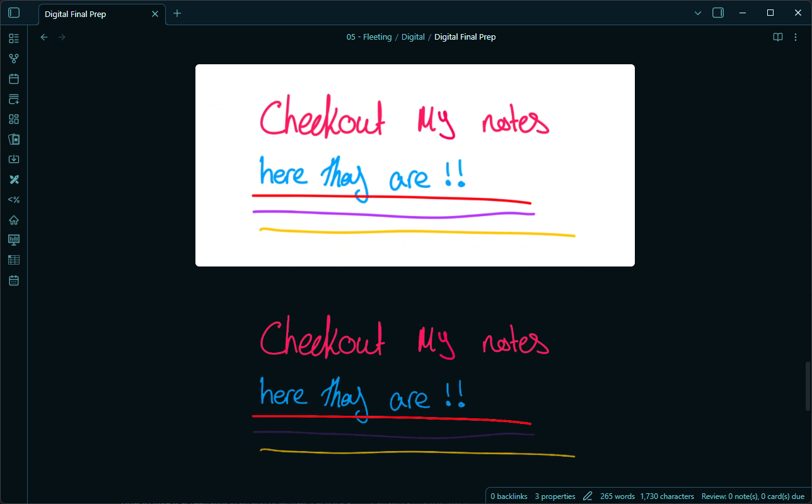Click the white-background handwritten notes image

point(415,165)
